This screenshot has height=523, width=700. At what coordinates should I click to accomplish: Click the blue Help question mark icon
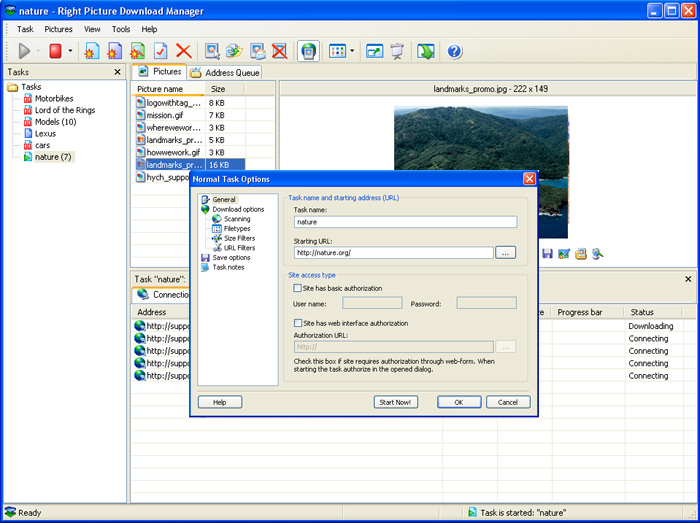point(454,51)
